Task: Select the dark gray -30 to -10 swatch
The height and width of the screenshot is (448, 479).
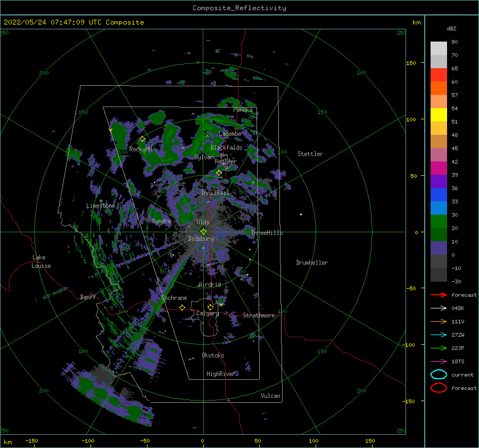Action: 439,275
